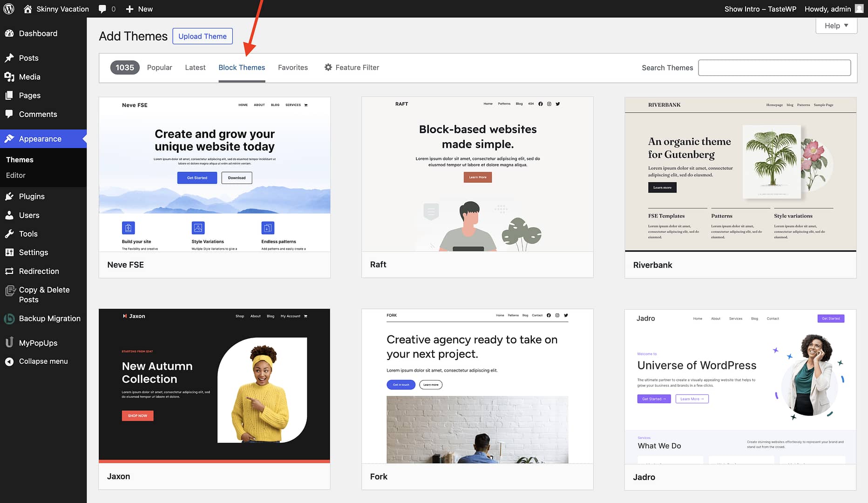Viewport: 868px width, 503px height.
Task: Click the Add Themes page heading
Action: (133, 36)
